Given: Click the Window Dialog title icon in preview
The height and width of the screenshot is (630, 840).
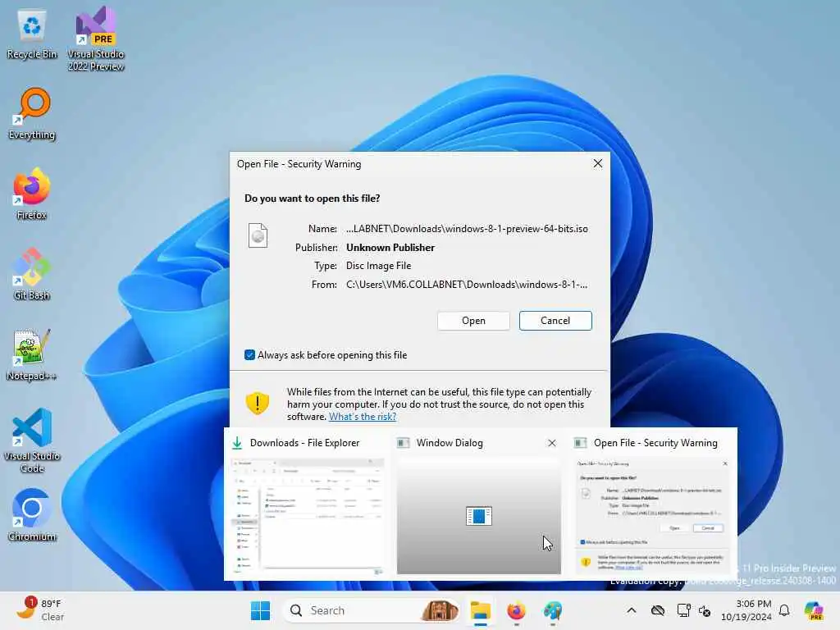Looking at the screenshot, I should click(403, 443).
